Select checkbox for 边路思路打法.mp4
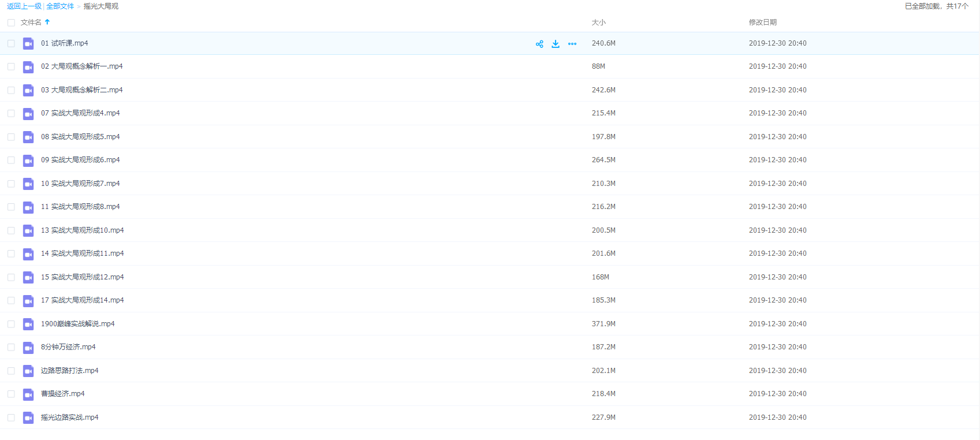 point(11,371)
